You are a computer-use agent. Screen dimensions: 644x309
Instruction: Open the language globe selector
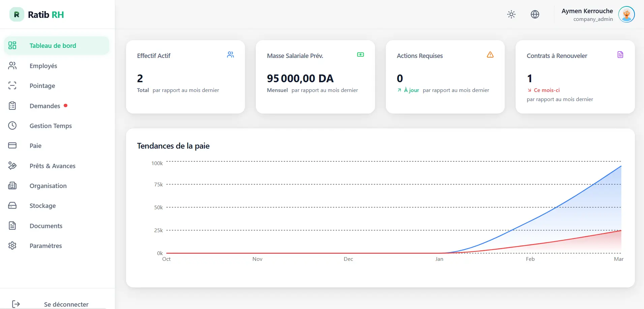pos(535,14)
